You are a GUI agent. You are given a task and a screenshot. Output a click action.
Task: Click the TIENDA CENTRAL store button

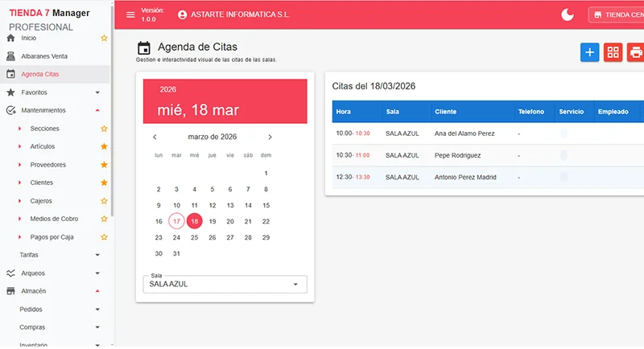pos(617,14)
